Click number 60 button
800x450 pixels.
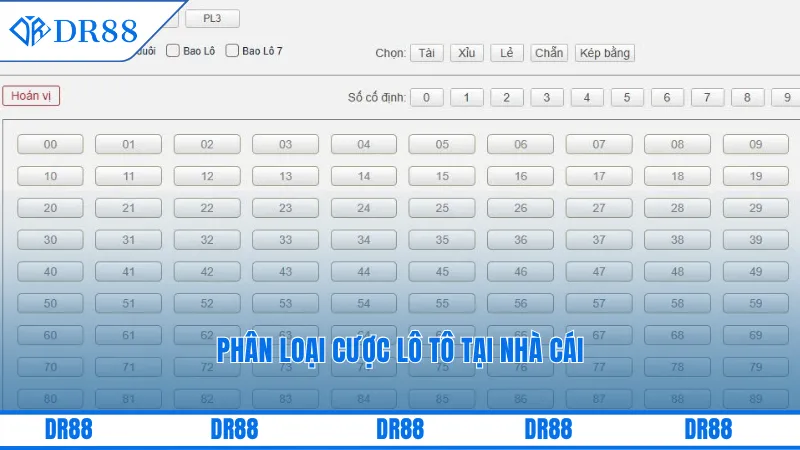pos(50,335)
